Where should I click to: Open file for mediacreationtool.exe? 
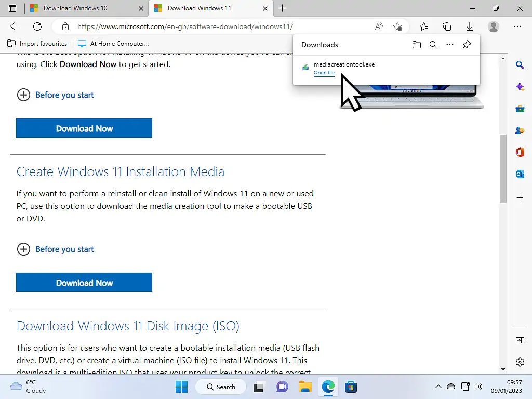324,73
